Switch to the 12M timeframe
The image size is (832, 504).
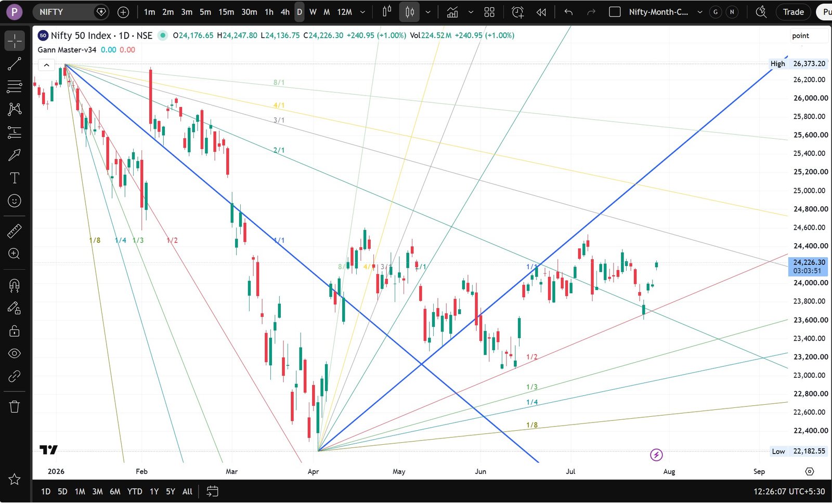tap(345, 12)
